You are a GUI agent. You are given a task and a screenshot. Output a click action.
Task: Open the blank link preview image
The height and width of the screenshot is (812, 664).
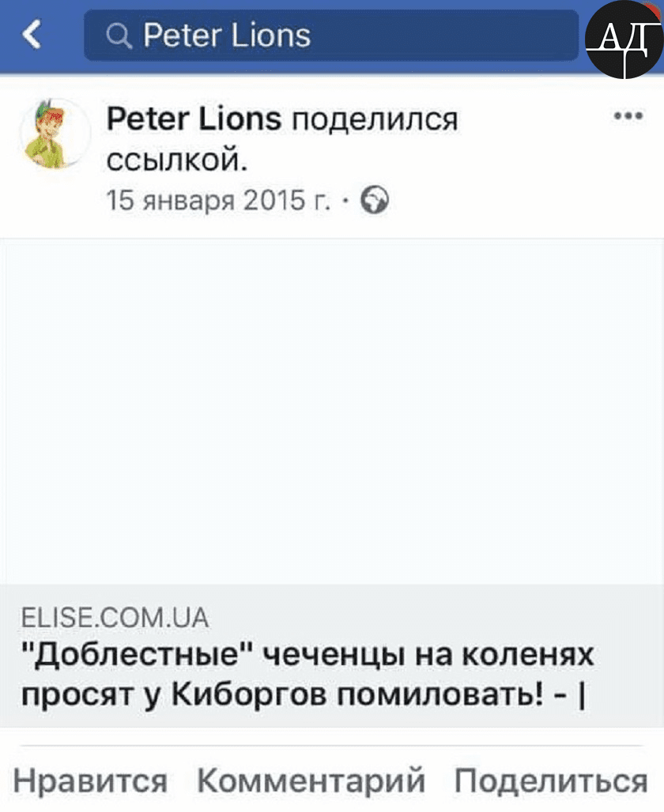coord(332,411)
